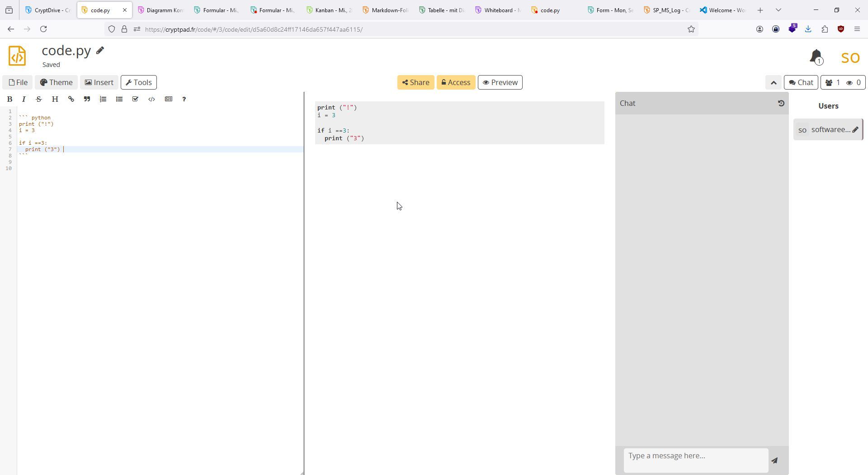This screenshot has width=868, height=475.
Task: Insert a block quote
Action: pos(87,99)
